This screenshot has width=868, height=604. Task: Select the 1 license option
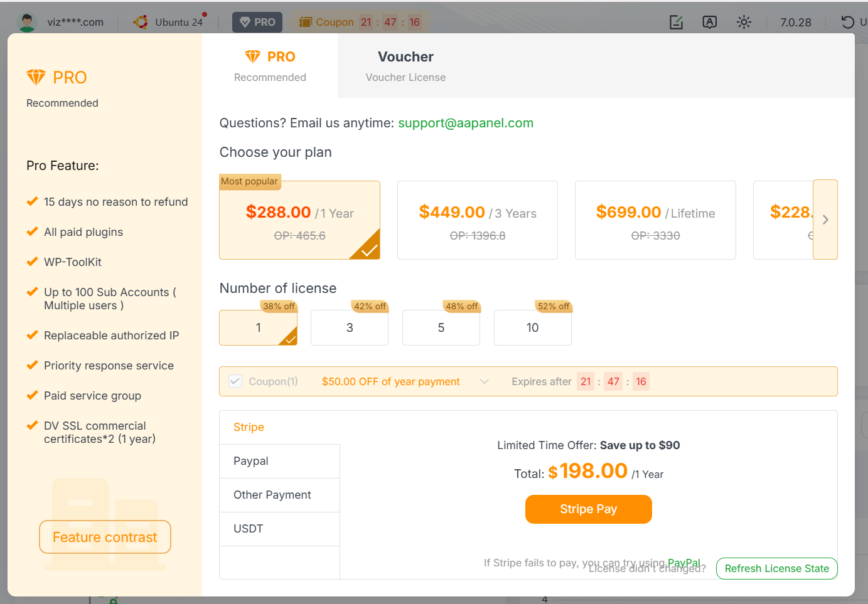[258, 327]
